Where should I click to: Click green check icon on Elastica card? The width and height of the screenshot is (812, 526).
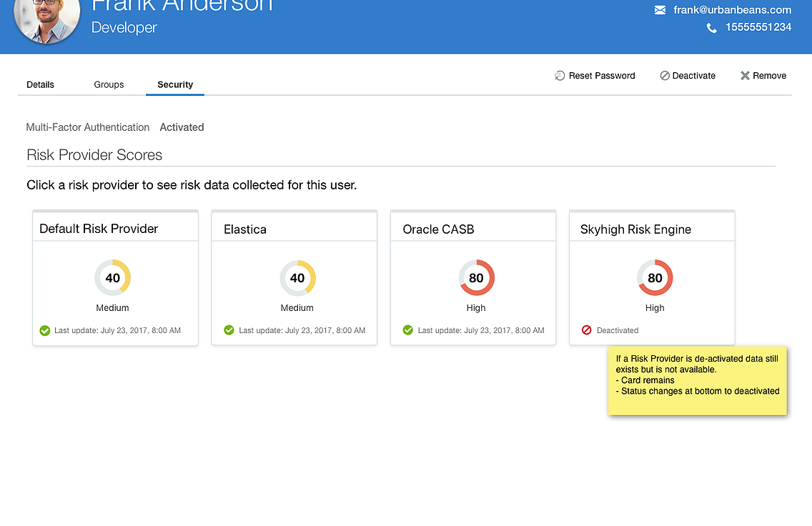click(x=229, y=330)
